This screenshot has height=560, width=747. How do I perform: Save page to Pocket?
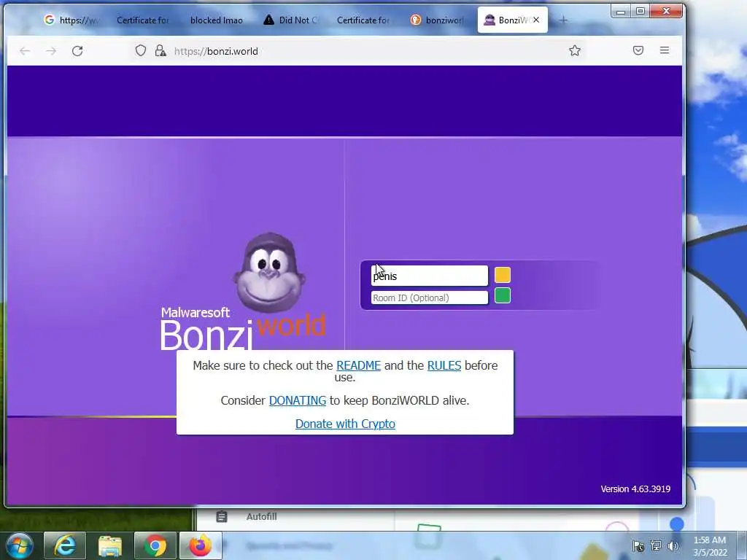pos(638,50)
